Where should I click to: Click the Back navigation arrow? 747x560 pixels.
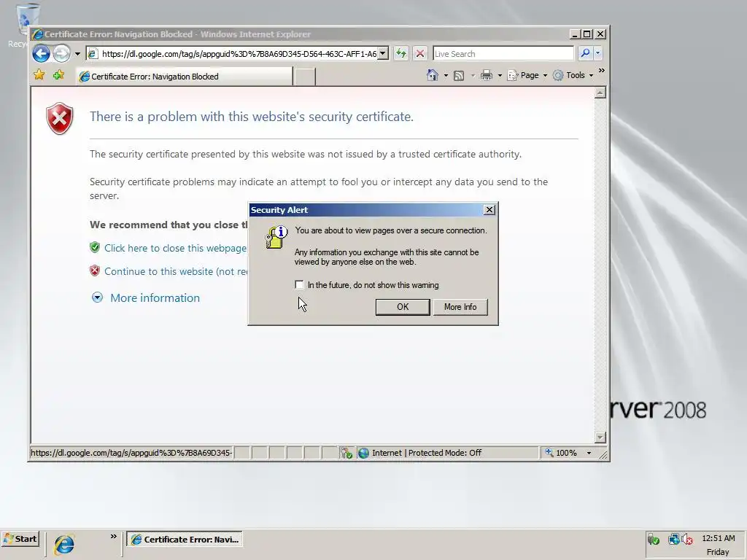coord(41,53)
